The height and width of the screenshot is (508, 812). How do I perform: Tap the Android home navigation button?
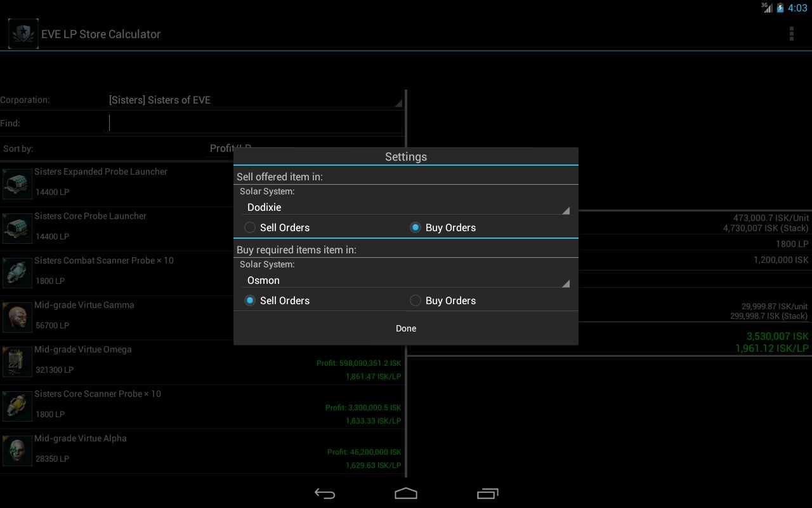coord(406,493)
